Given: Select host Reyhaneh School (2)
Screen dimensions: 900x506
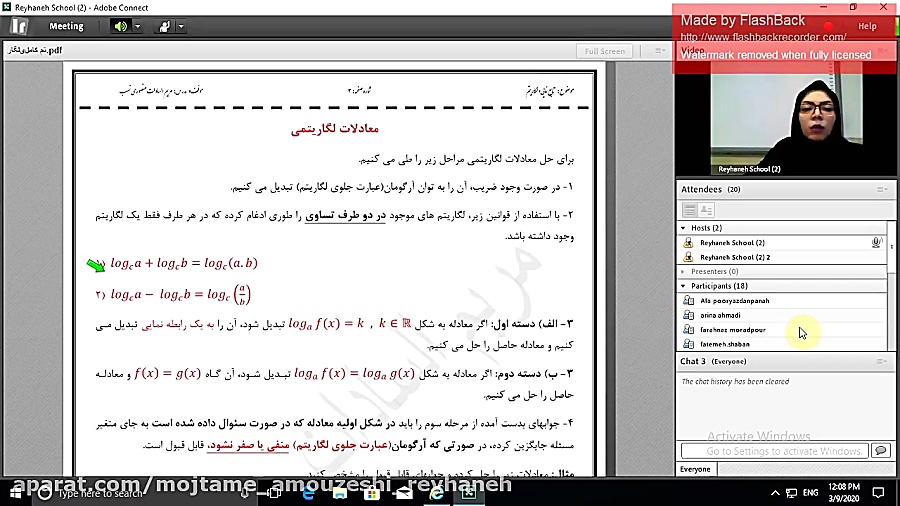Looking at the screenshot, I should 782,243.
